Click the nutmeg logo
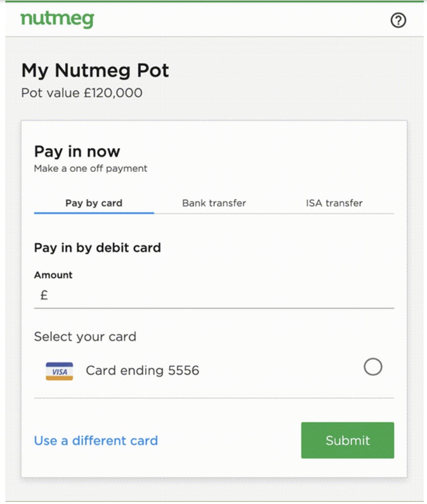The width and height of the screenshot is (427, 504). tap(57, 20)
